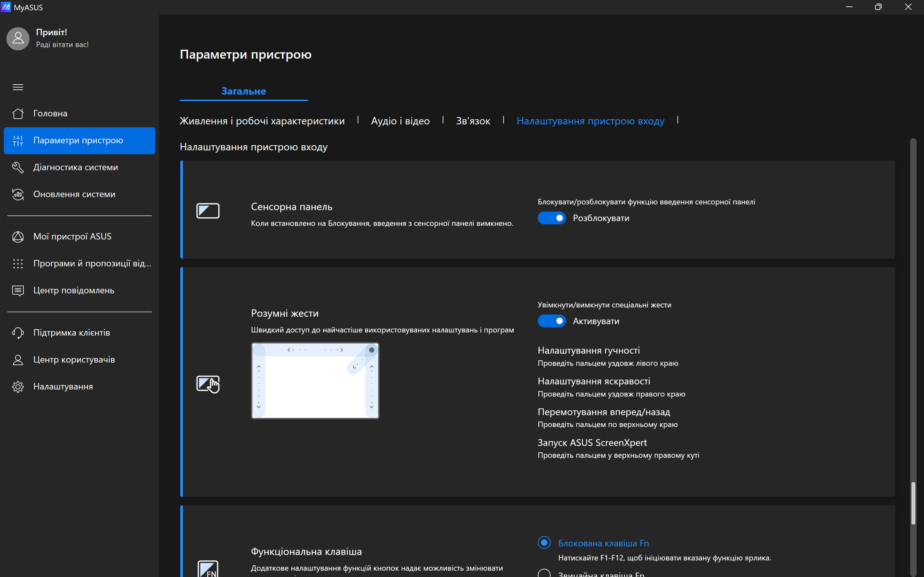Image resolution: width=924 pixels, height=577 pixels.
Task: Open Оновлення системи update icon
Action: click(18, 194)
